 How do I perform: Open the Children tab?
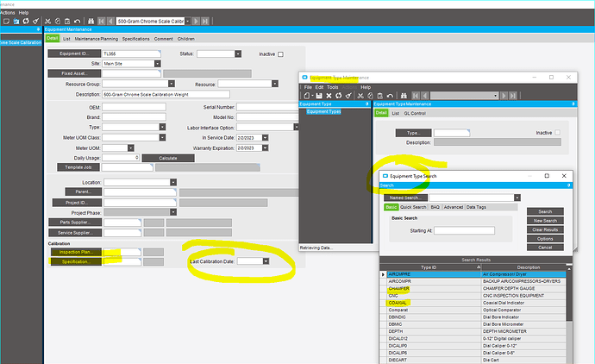click(186, 39)
